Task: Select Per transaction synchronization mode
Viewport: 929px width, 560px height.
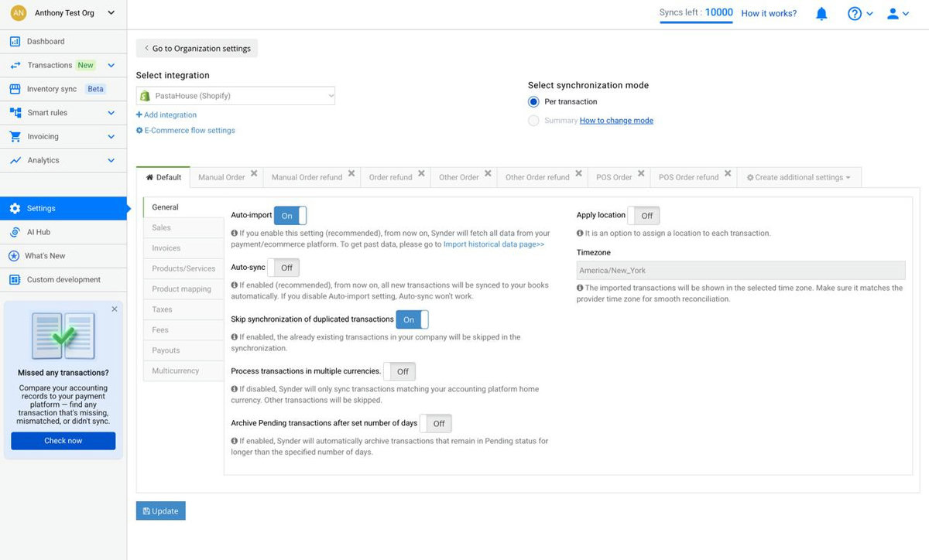Action: click(x=533, y=101)
